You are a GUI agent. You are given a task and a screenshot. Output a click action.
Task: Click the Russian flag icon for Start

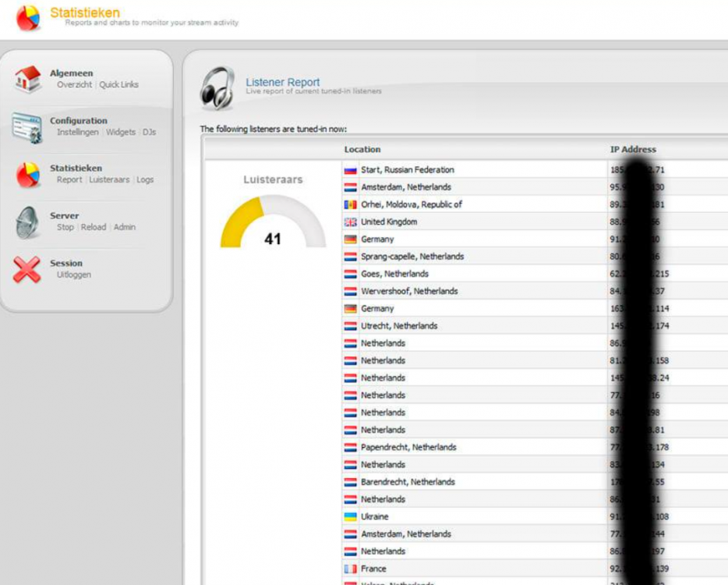coord(350,170)
